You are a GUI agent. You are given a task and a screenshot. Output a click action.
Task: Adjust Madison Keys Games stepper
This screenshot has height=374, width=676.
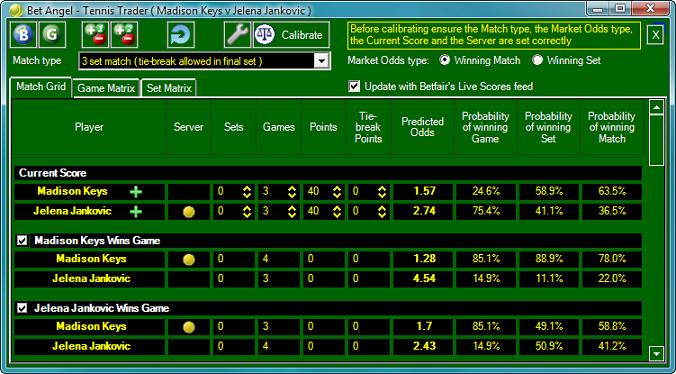coord(292,192)
